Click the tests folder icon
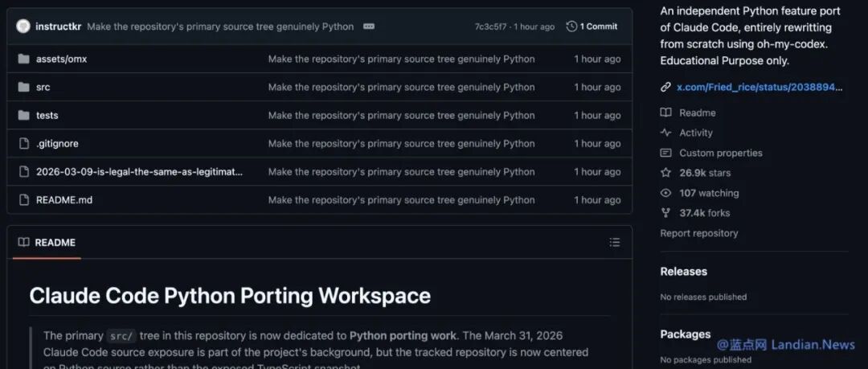Image resolution: width=868 pixels, height=369 pixels. pos(23,115)
